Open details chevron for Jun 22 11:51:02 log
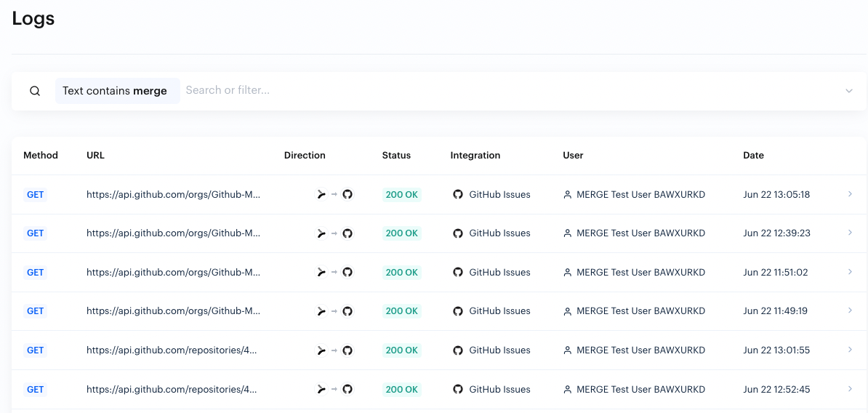The height and width of the screenshot is (413, 868). [850, 272]
